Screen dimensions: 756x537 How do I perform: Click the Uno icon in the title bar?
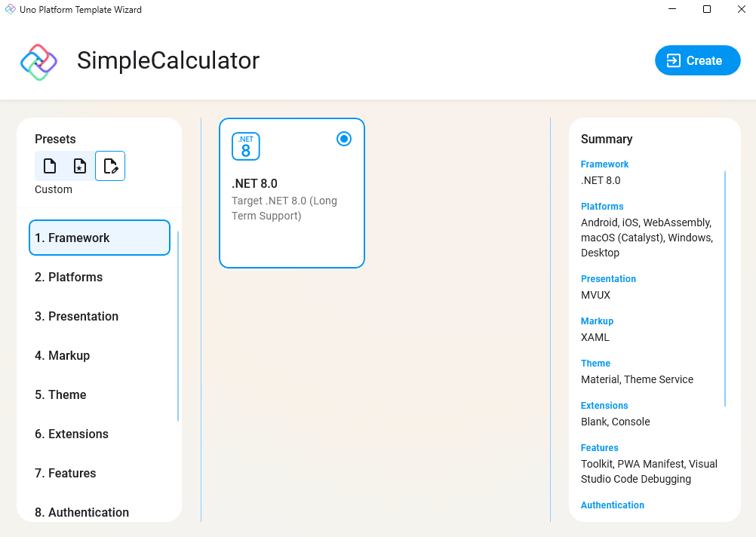pyautogui.click(x=10, y=9)
